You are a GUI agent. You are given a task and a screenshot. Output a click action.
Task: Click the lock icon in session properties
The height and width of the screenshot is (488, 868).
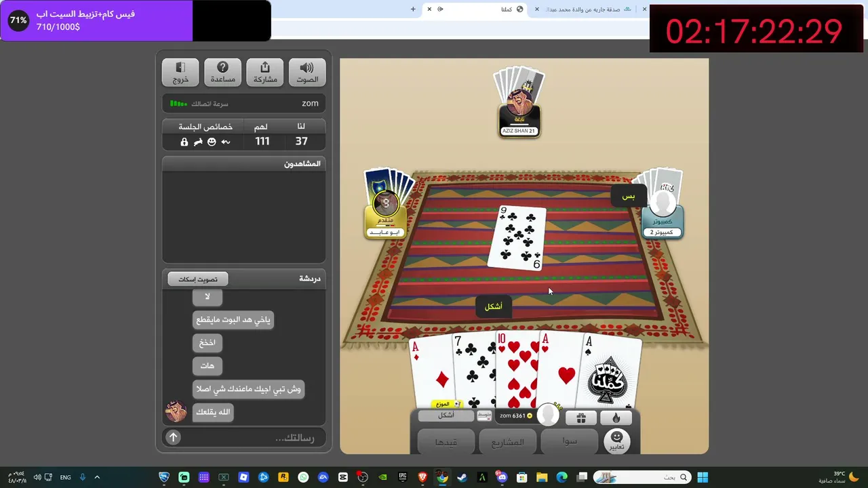[x=184, y=142]
